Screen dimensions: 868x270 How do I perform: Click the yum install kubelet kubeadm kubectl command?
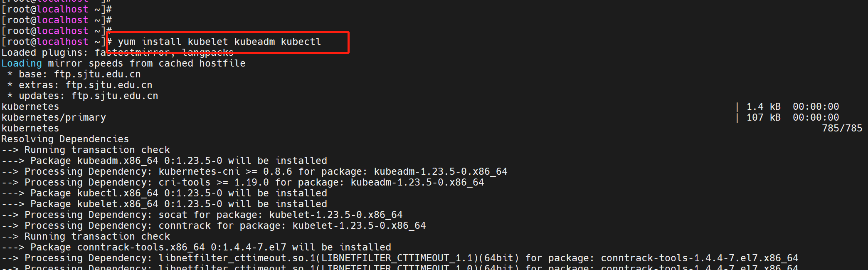219,42
